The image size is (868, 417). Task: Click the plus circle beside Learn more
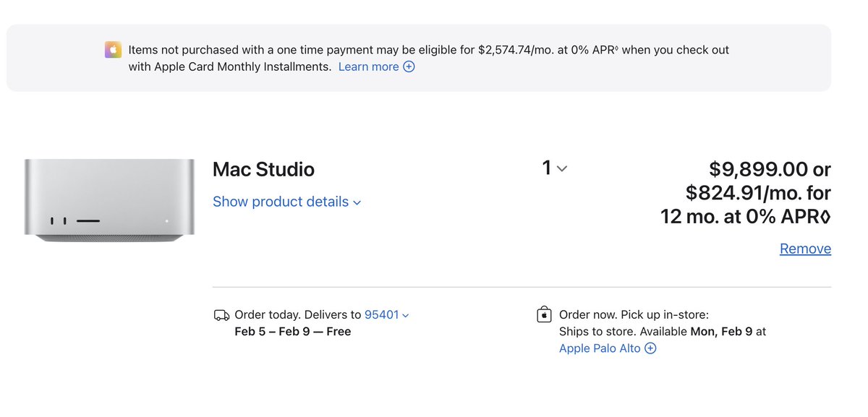(409, 66)
